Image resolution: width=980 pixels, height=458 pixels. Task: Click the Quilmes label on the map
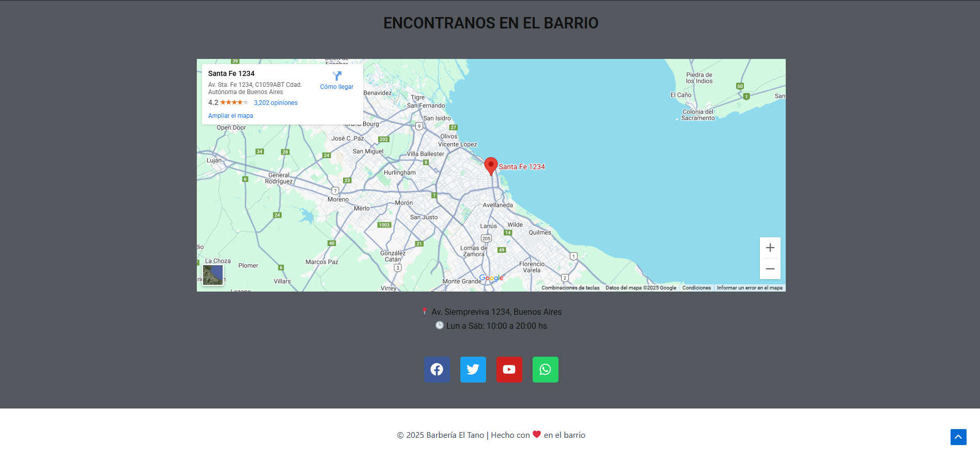(x=540, y=233)
